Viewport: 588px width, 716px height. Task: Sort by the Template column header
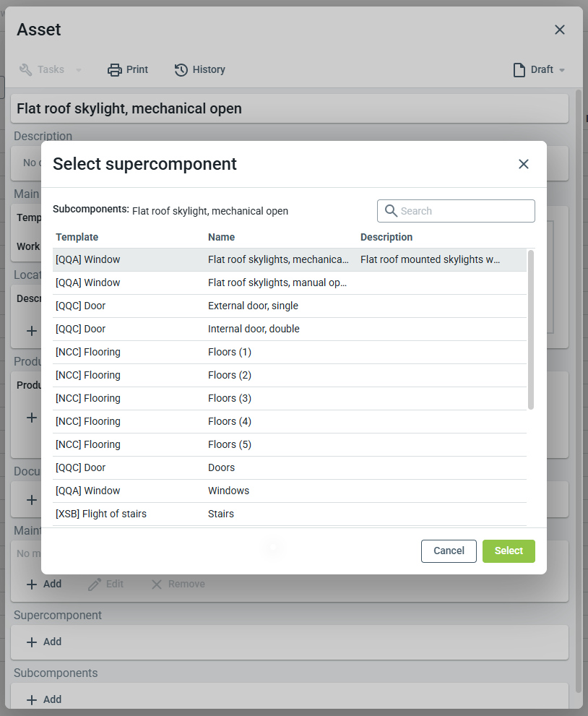point(77,237)
